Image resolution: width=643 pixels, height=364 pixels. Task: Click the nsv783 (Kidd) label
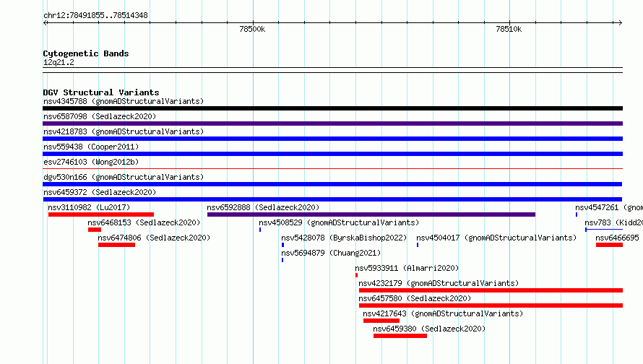tap(613, 222)
